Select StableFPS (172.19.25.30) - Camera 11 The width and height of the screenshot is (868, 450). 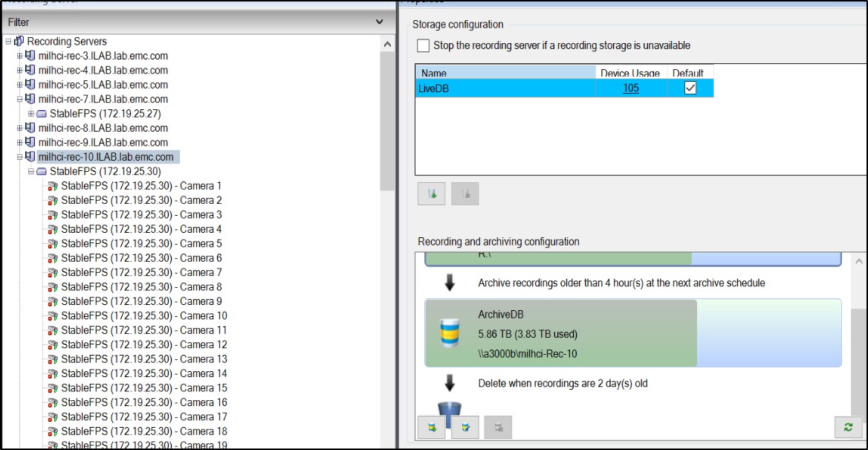[144, 330]
